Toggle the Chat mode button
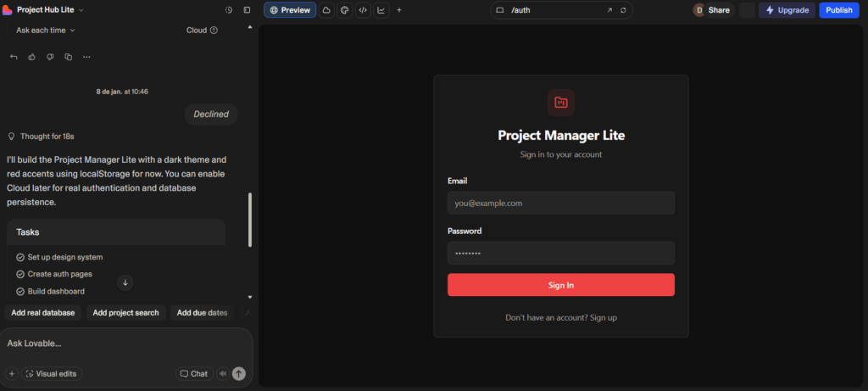The image size is (868, 391). 194,374
